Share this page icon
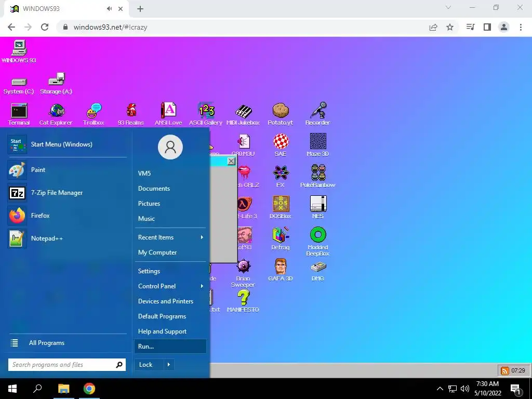Viewport: 532px width, 399px height. [x=433, y=27]
